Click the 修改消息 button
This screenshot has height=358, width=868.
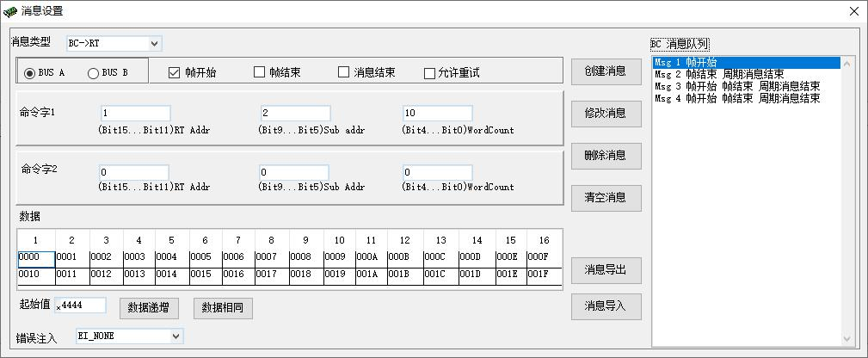[606, 113]
